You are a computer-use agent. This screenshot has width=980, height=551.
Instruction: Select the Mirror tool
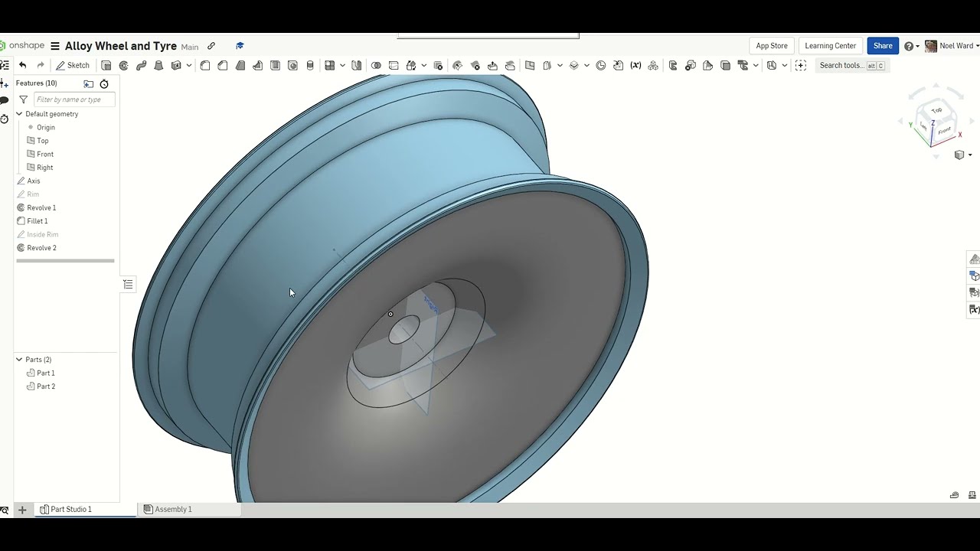click(356, 66)
